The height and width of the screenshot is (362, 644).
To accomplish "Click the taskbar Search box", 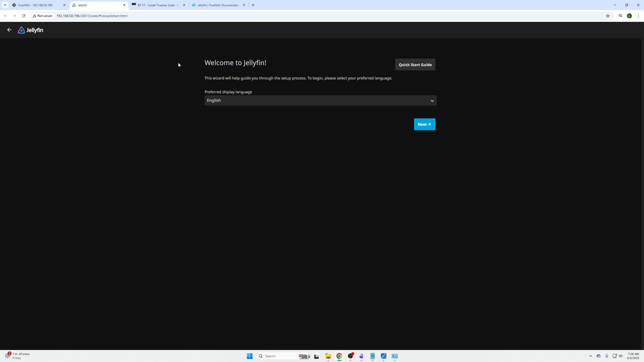I will [283, 356].
